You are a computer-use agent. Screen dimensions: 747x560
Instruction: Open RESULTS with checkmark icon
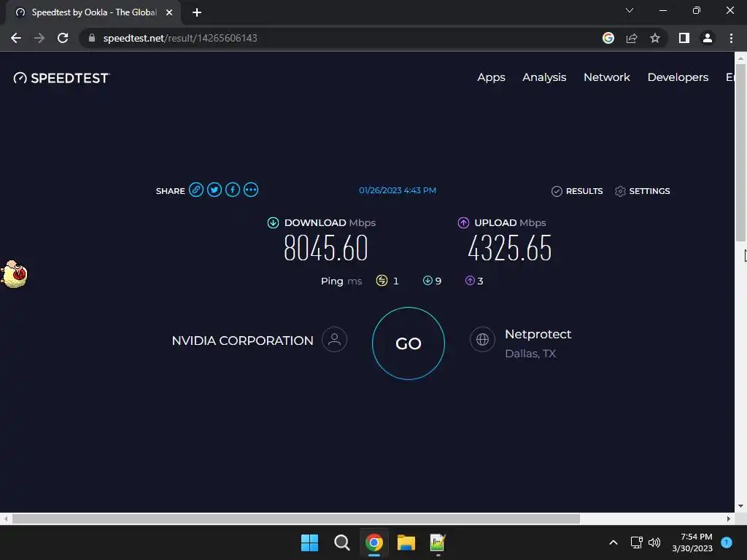click(x=577, y=191)
